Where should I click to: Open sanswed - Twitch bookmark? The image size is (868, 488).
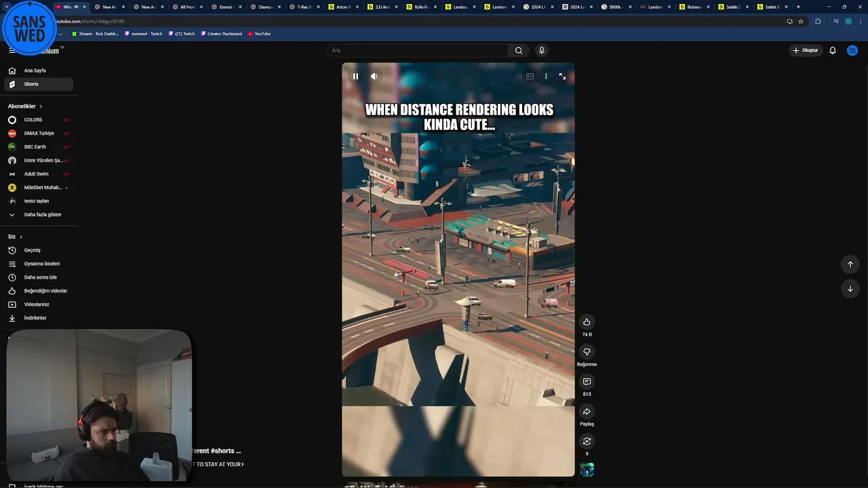(143, 34)
